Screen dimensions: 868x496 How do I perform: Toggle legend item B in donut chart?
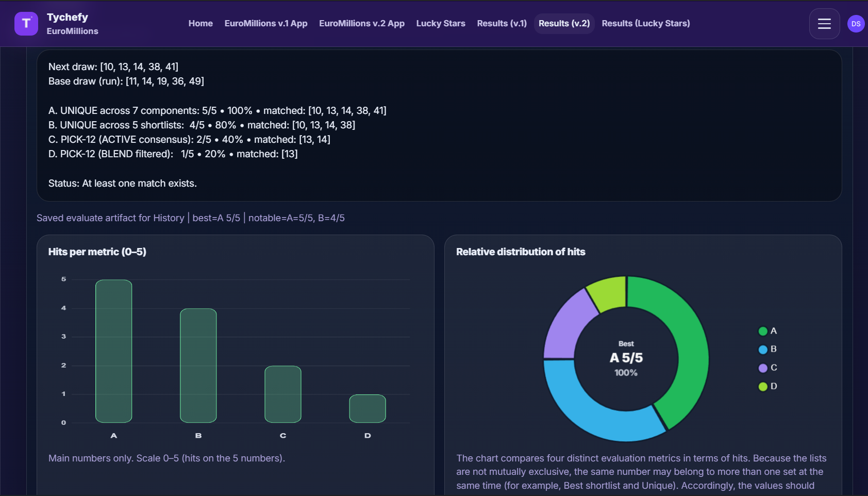click(x=767, y=350)
